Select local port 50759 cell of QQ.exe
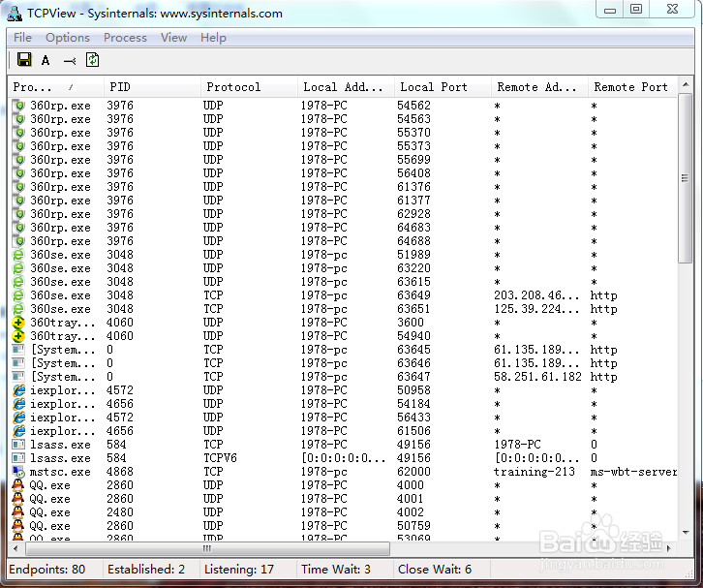703x588 pixels. click(x=413, y=526)
